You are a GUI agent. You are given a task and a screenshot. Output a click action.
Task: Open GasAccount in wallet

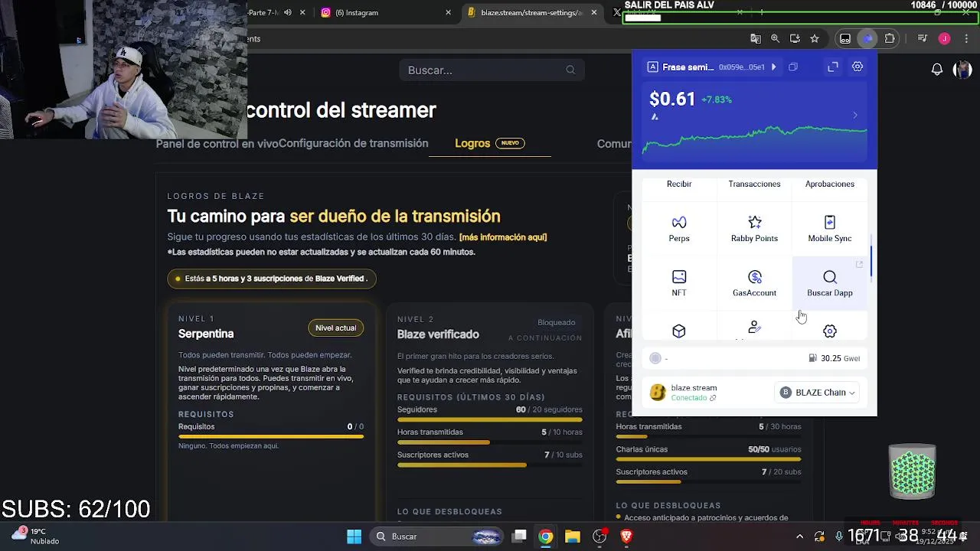click(754, 283)
